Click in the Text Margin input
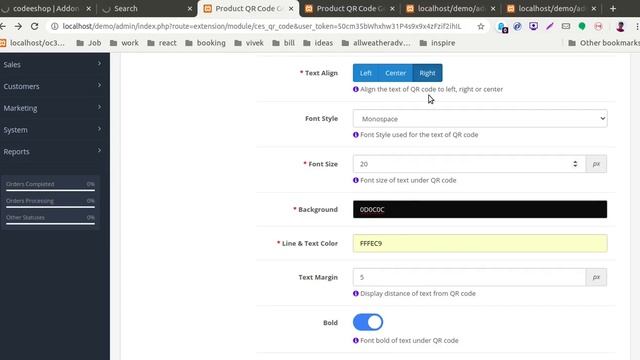This screenshot has width=640, height=360. 469,277
